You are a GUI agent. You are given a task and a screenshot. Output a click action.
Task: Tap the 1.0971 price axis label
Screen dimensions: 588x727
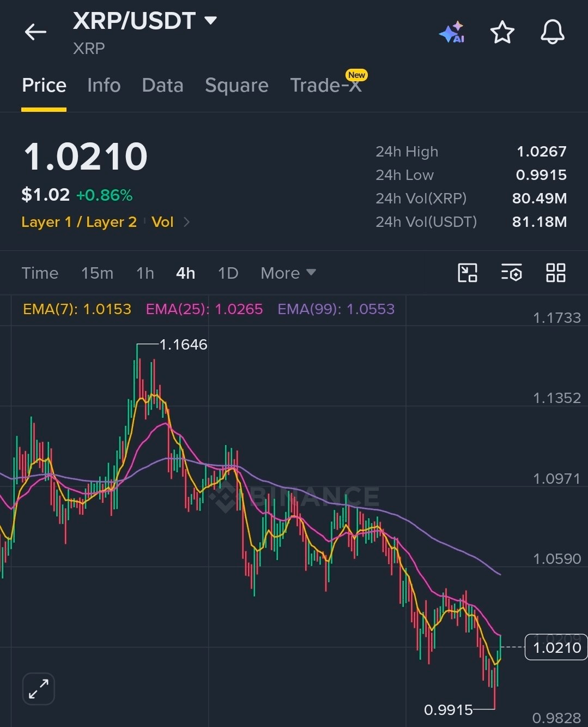click(x=557, y=479)
